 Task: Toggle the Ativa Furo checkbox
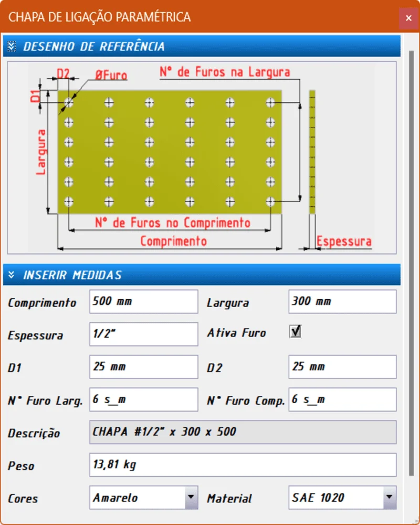(296, 332)
